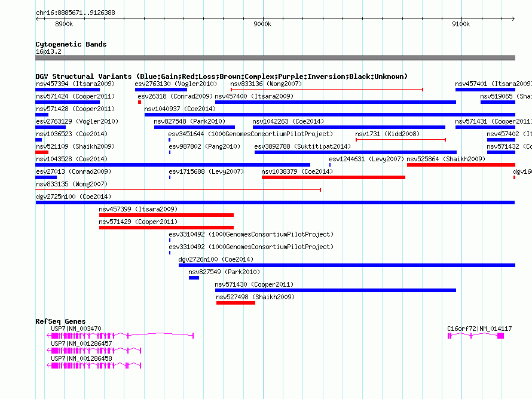
Task: Select the red nsv525864 loss bar
Action: coord(461,165)
